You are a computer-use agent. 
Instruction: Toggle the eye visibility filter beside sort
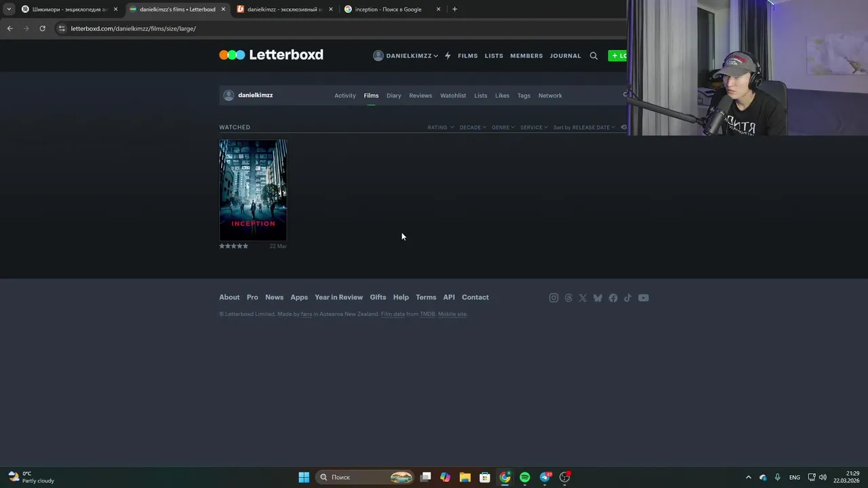click(624, 127)
